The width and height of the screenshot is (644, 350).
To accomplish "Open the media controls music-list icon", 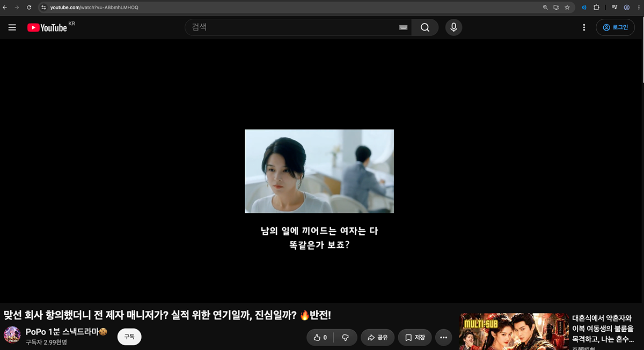I will pos(614,8).
